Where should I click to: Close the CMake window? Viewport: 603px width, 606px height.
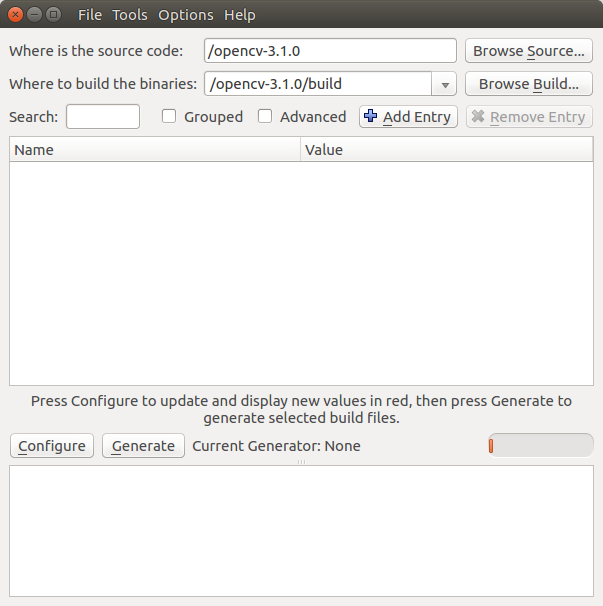pos(14,15)
